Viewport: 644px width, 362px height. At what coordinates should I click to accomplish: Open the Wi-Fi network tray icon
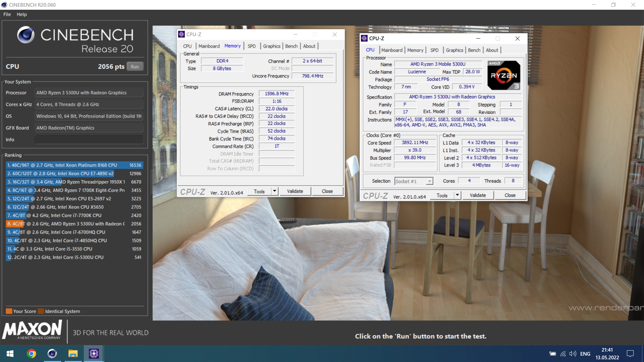[563, 354]
